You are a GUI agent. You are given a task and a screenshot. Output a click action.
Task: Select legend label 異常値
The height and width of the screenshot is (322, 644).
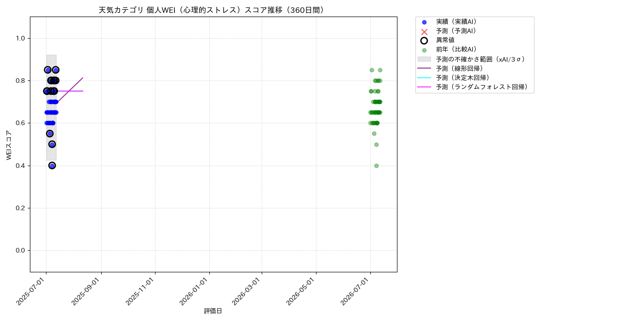[x=445, y=40]
